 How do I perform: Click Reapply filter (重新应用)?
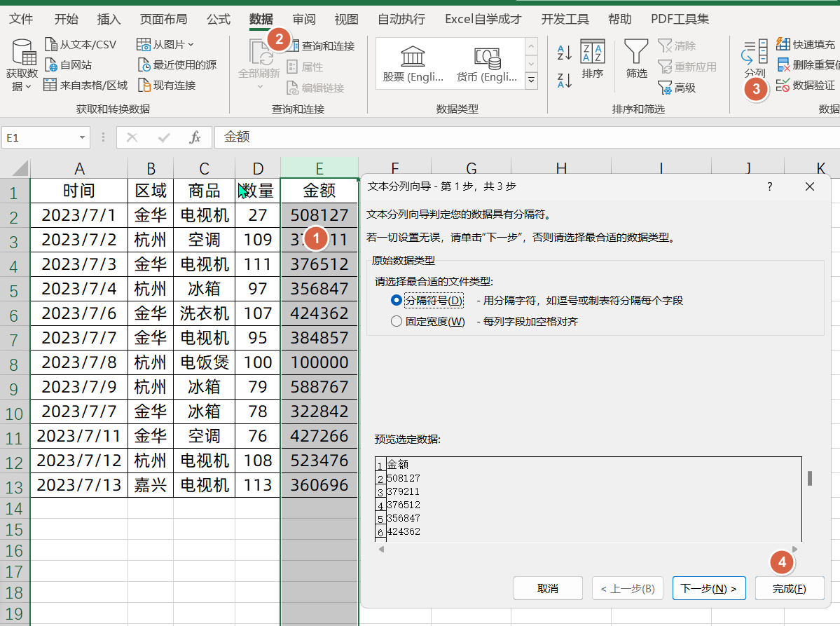click(x=687, y=67)
